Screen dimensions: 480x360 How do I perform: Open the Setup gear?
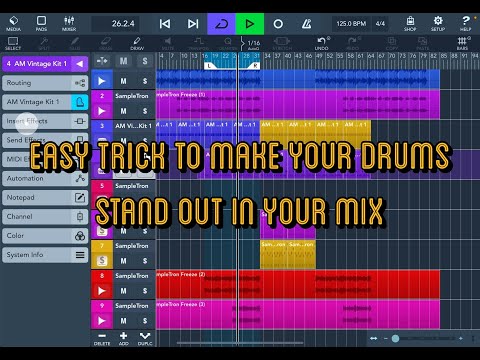pos(438,24)
